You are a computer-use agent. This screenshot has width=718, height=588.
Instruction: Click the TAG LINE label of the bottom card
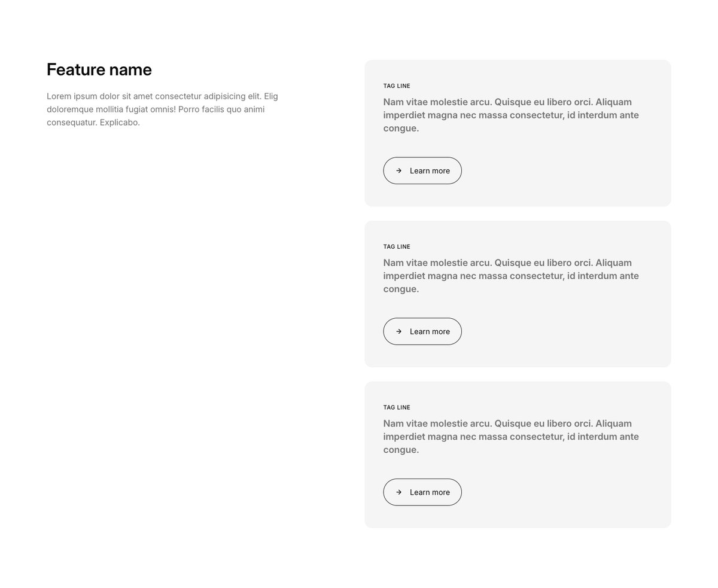397,407
